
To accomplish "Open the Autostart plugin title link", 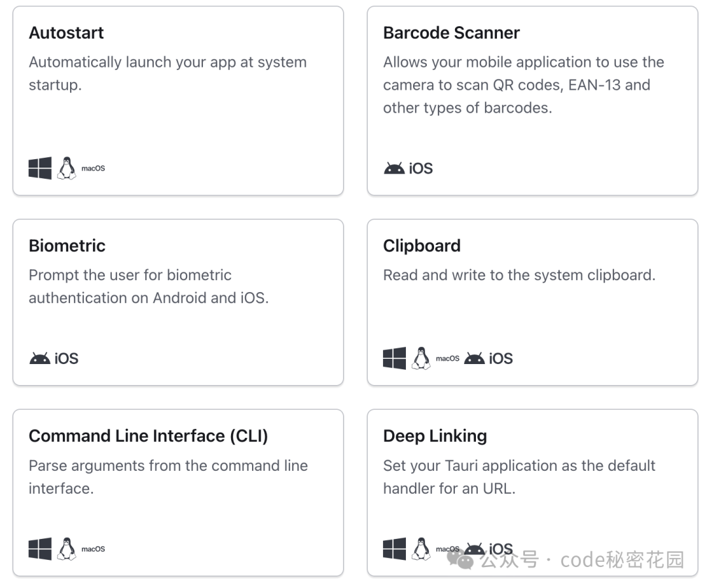I will coord(66,33).
